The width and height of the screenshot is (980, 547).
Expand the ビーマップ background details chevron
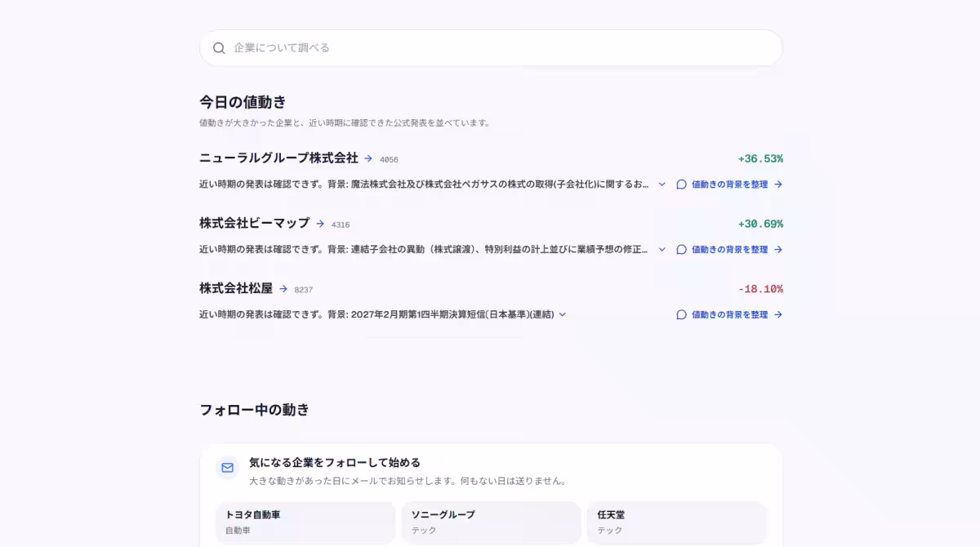tap(661, 250)
